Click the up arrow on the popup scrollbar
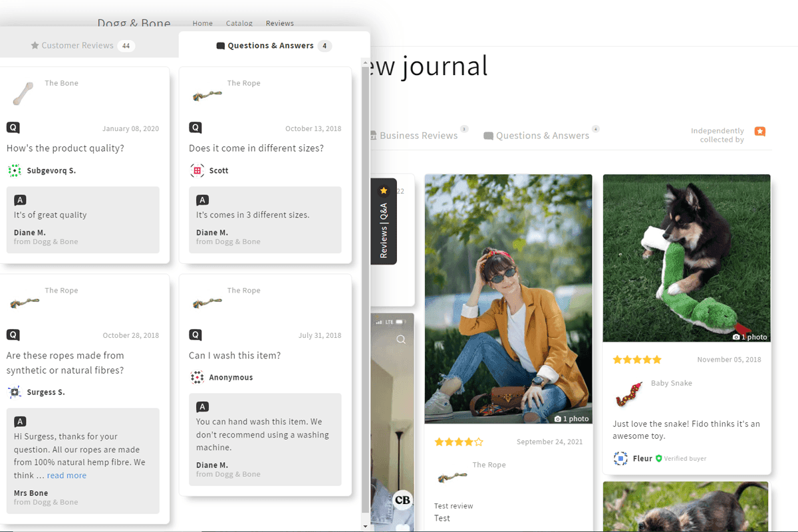The width and height of the screenshot is (798, 532). click(364, 62)
